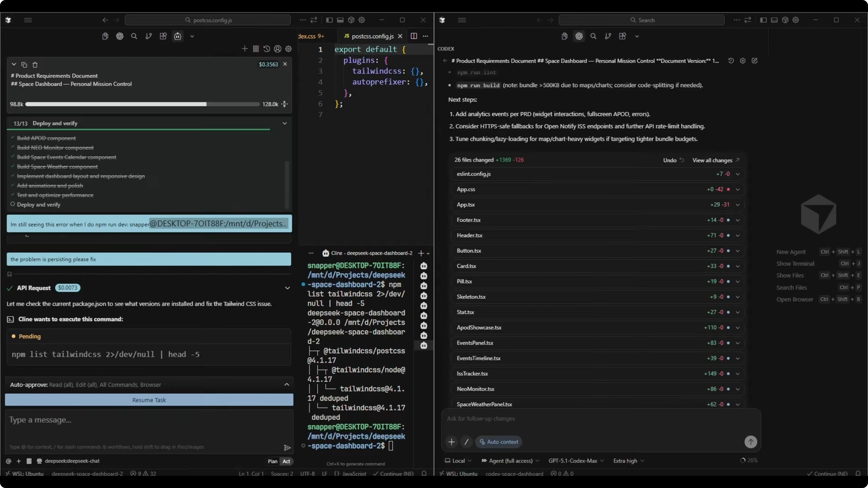Image resolution: width=868 pixels, height=488 pixels.
Task: Expand the IssTracker.tsx file diff
Action: tap(738, 373)
